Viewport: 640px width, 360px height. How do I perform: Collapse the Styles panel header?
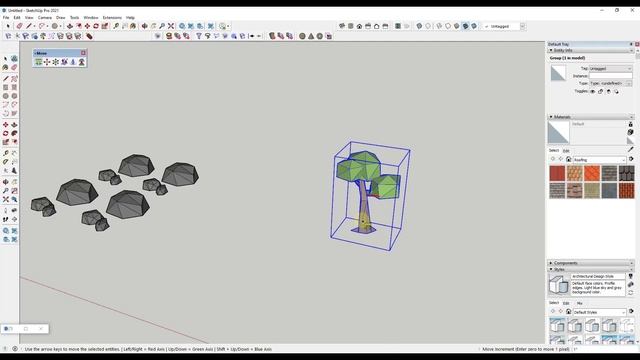point(591,269)
